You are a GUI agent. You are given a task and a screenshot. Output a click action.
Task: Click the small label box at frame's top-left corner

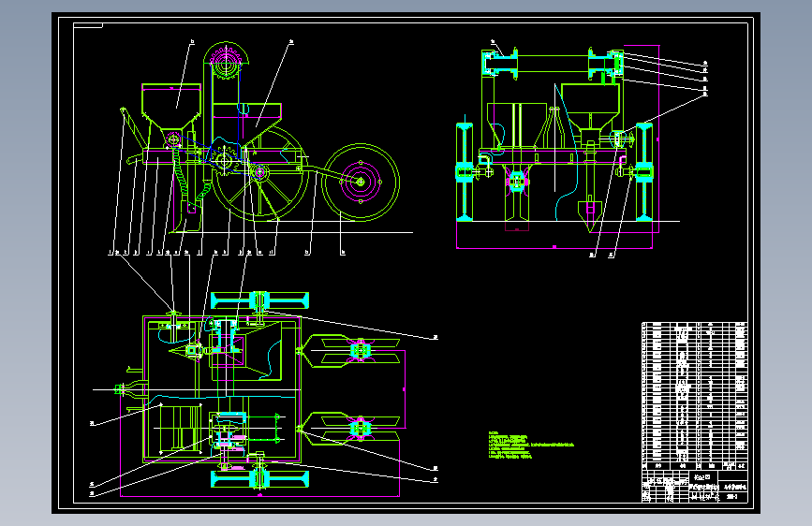tap(88, 25)
